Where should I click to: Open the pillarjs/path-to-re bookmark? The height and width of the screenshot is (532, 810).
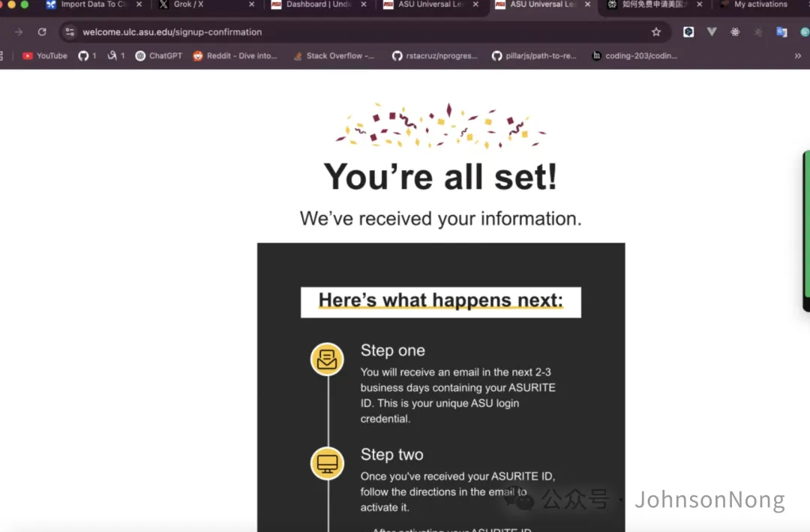pos(534,55)
